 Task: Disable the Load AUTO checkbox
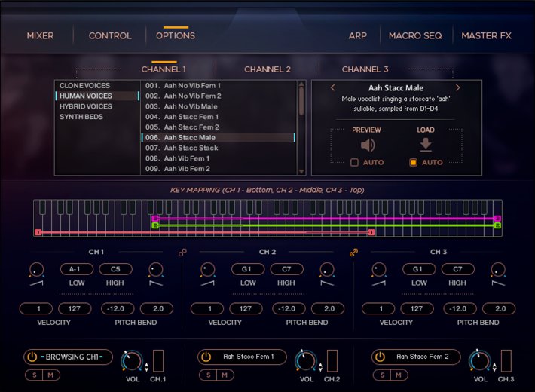coord(413,162)
